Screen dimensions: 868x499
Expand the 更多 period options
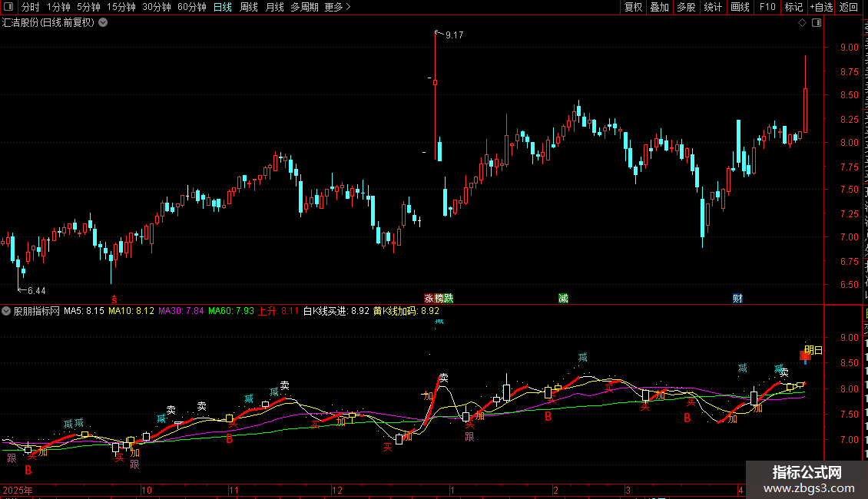pyautogui.click(x=338, y=7)
